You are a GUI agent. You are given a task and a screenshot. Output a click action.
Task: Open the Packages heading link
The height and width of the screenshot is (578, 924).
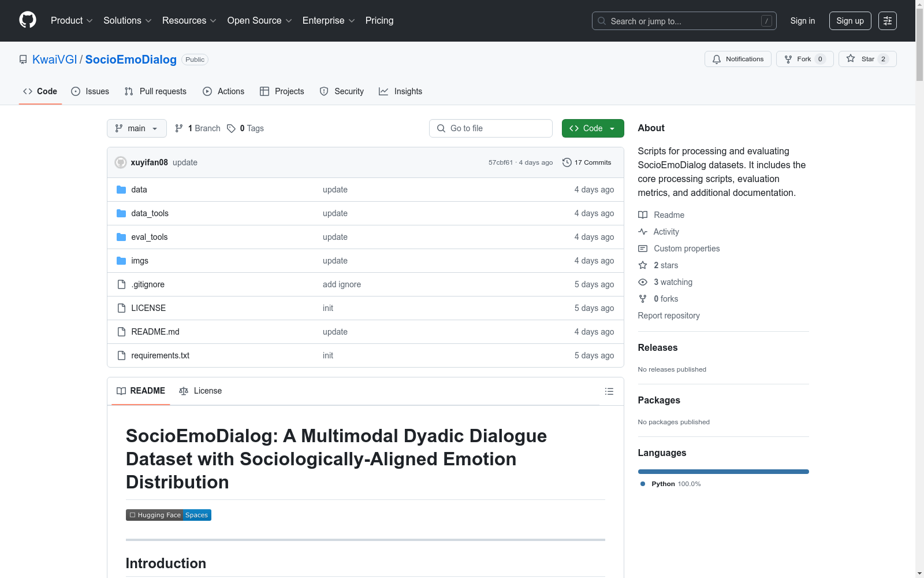(659, 400)
